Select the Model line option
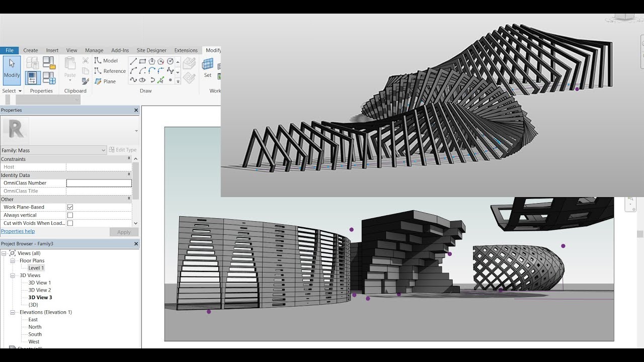644x362 pixels. (106, 61)
